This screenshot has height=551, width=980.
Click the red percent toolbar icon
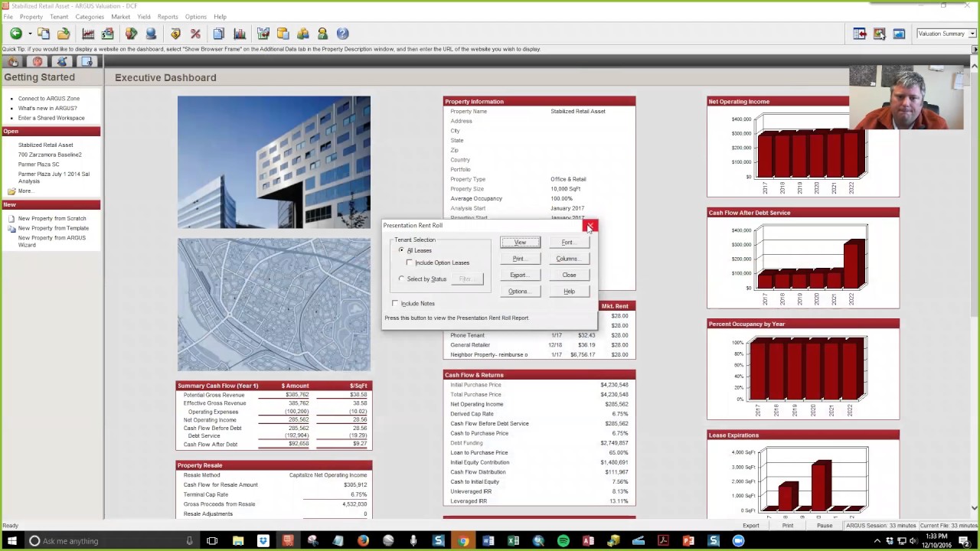[195, 34]
